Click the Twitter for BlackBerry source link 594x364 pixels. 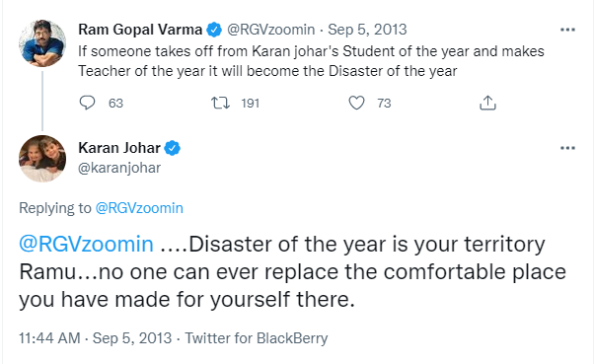(257, 338)
